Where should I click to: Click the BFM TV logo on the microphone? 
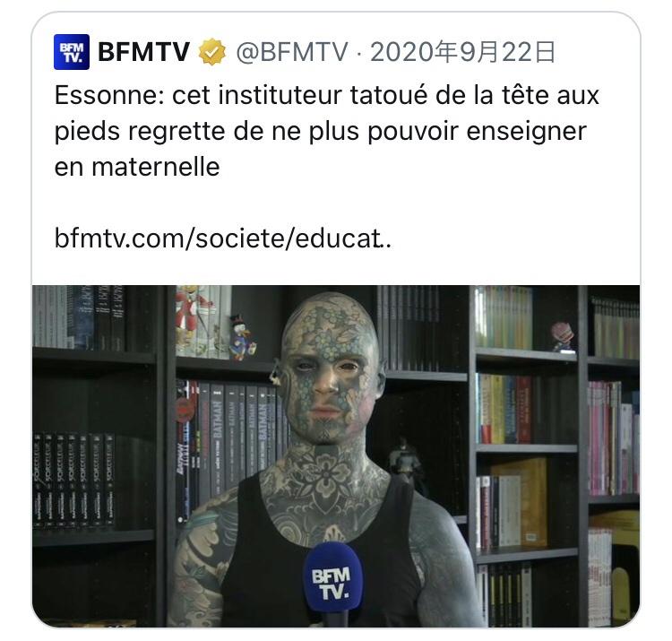[332, 583]
